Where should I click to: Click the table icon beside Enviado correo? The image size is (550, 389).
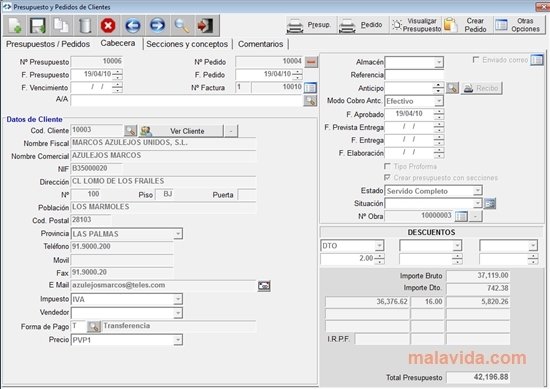click(x=537, y=60)
